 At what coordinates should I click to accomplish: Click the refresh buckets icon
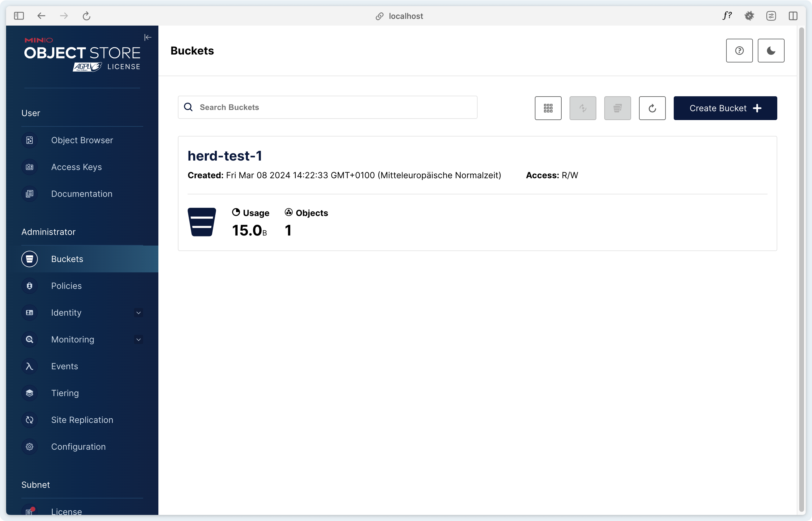click(x=651, y=108)
